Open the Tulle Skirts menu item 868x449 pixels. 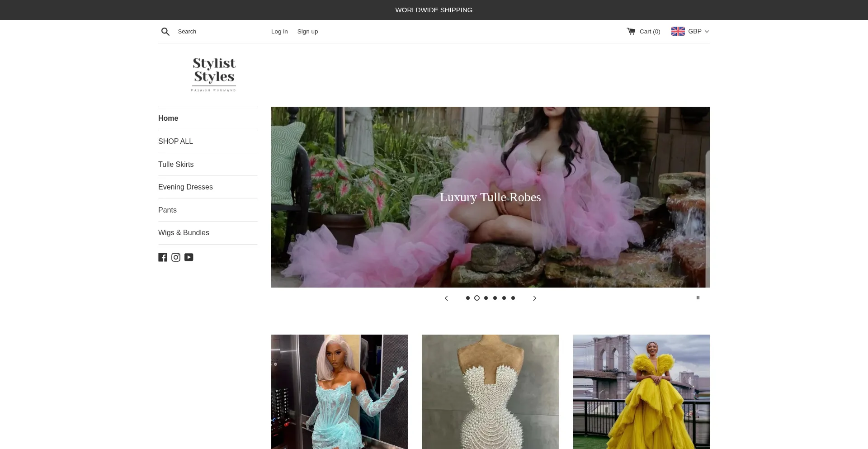coord(176,165)
